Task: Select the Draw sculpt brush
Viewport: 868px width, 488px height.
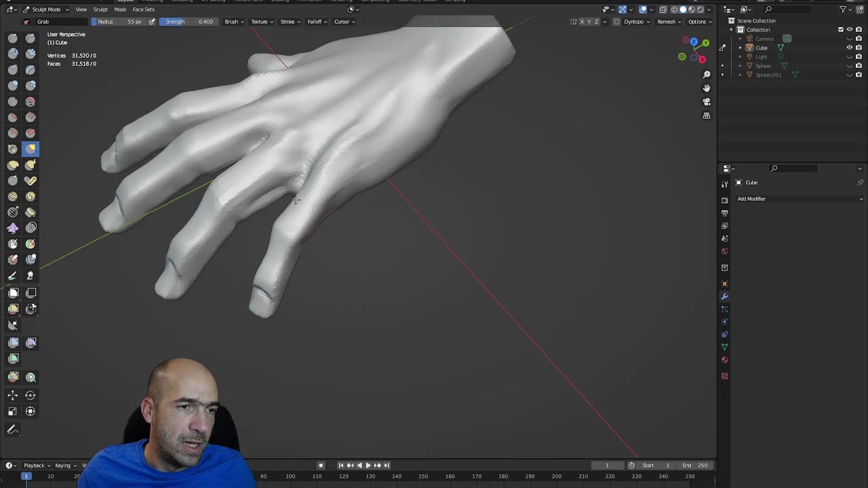Action: click(x=13, y=38)
